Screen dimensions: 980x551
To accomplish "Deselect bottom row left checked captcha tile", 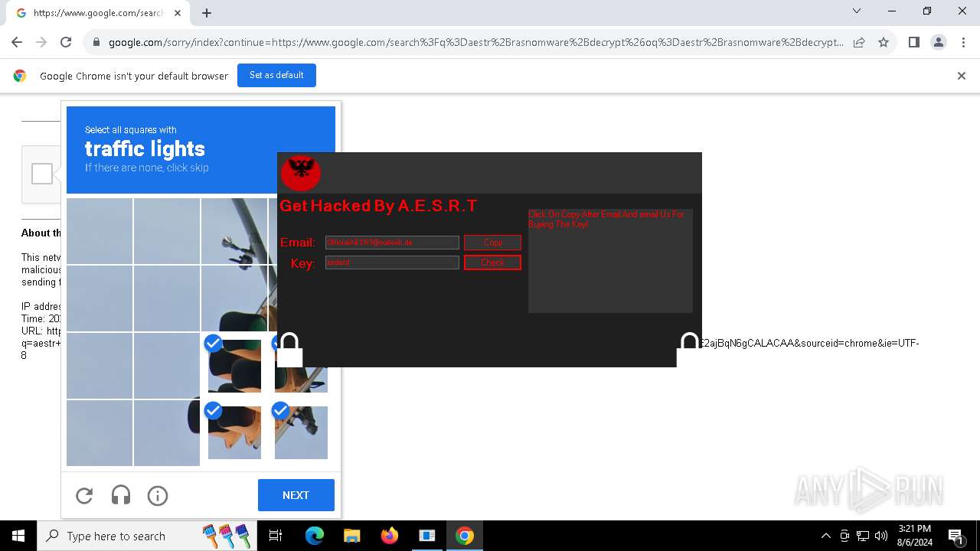I will coord(234,433).
